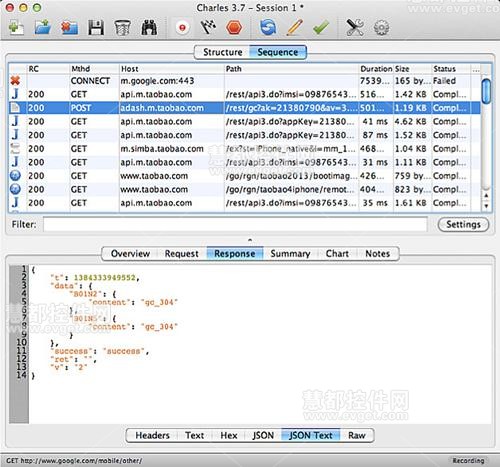Show the Raw response view
The height and width of the screenshot is (467, 500).
tap(357, 435)
